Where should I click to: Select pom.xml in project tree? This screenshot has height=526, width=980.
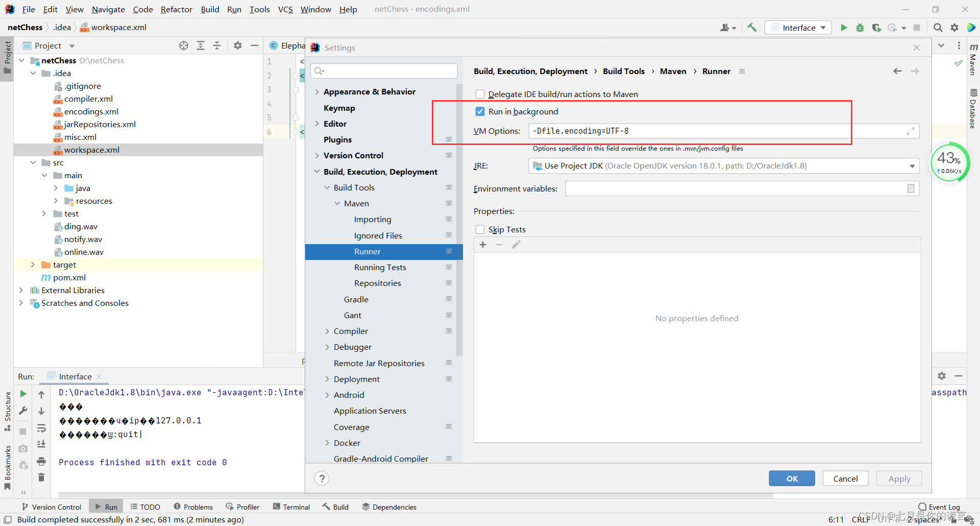pos(69,277)
